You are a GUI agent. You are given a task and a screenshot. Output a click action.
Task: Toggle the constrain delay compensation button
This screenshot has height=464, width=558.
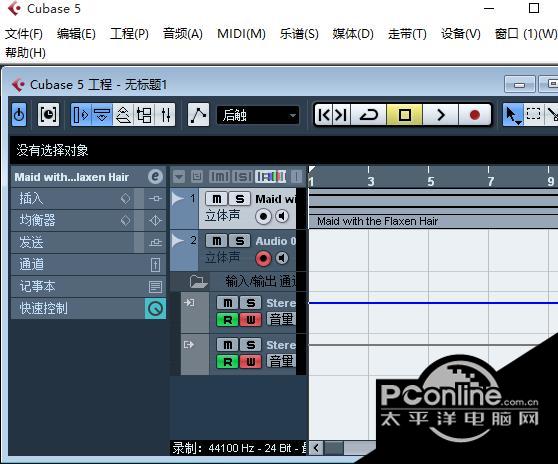click(x=48, y=115)
